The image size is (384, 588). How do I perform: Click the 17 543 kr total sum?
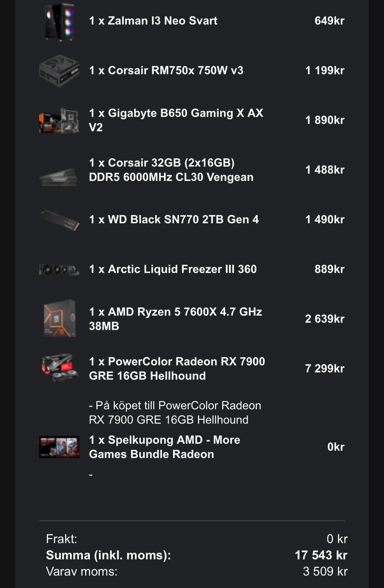click(x=321, y=555)
